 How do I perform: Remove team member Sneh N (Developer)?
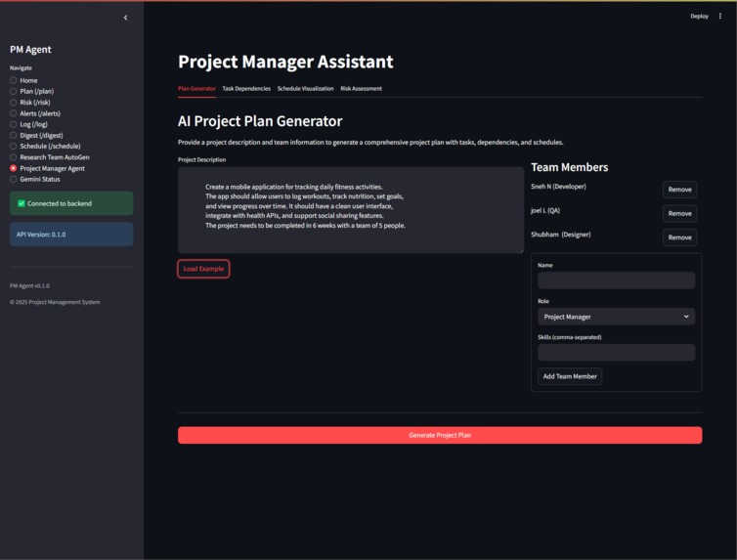point(679,190)
